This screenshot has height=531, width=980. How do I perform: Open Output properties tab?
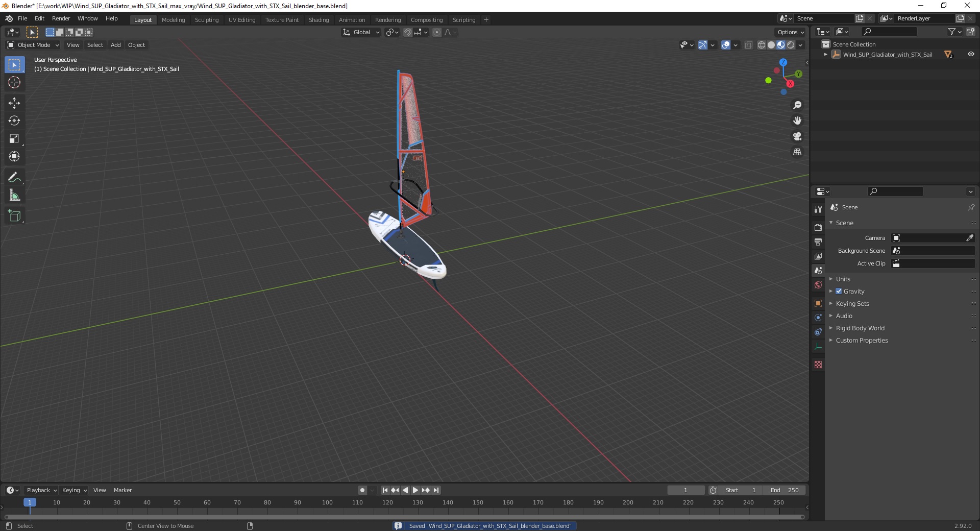pyautogui.click(x=818, y=242)
